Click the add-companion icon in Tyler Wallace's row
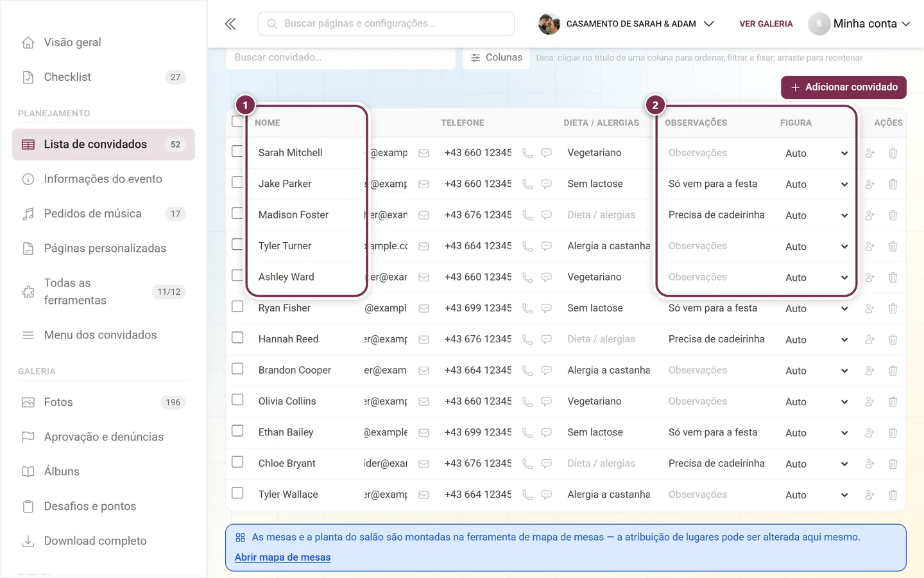Screen dimensions: 924x578 click(x=869, y=495)
